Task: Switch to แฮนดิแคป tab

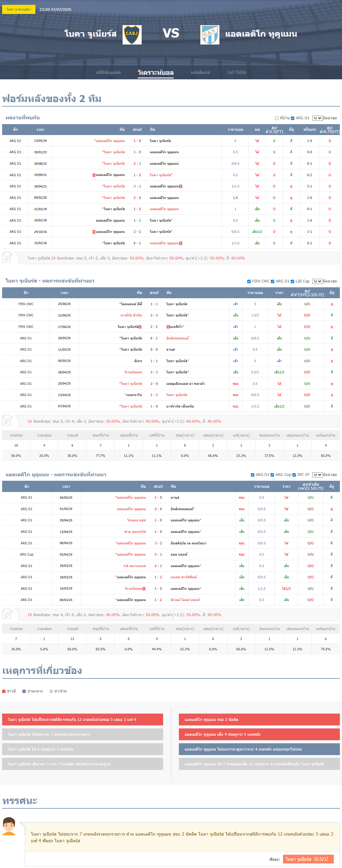Action: point(200,72)
